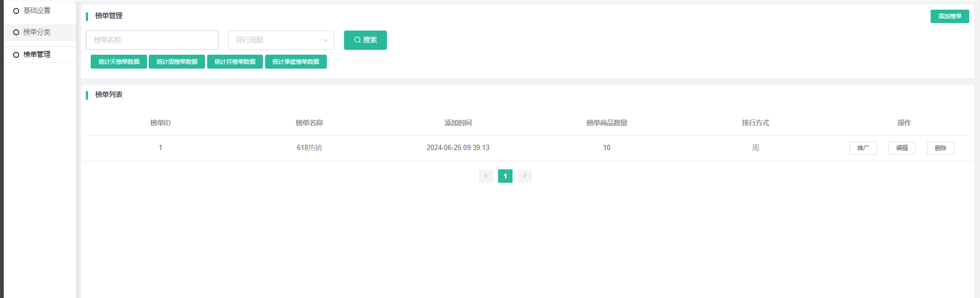The width and height of the screenshot is (980, 298).
Task: Click 统计季度榜单数据 button
Action: tap(296, 62)
